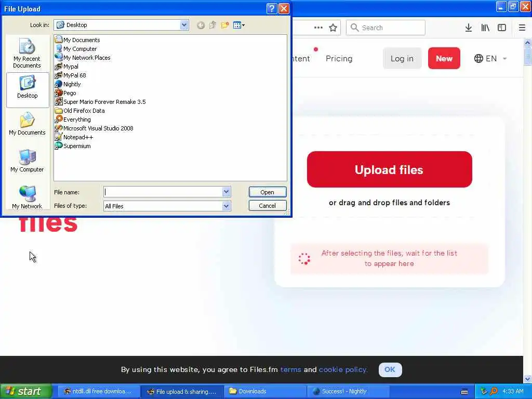
Task: Bookmark this page with star icon
Action: (333, 28)
